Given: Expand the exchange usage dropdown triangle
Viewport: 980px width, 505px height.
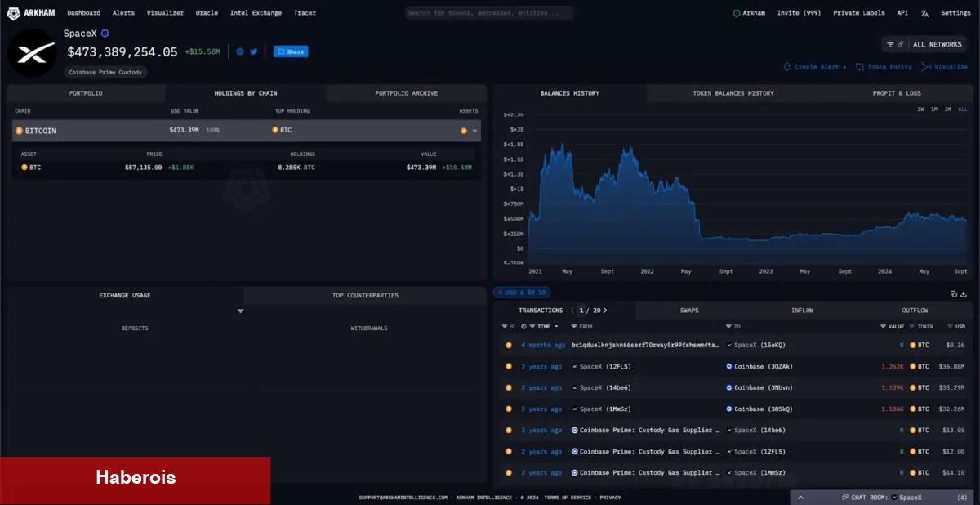Looking at the screenshot, I should coord(240,311).
